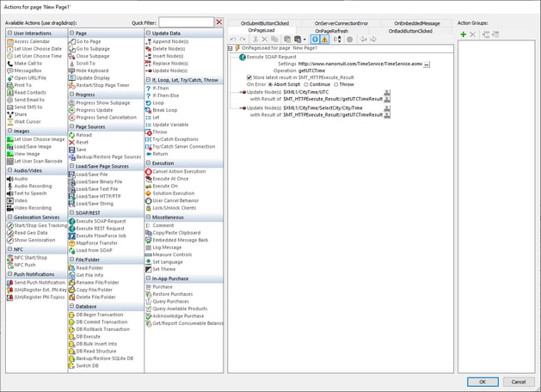Select the Send Email to action
Screen dimensions: 541x392
26,100
